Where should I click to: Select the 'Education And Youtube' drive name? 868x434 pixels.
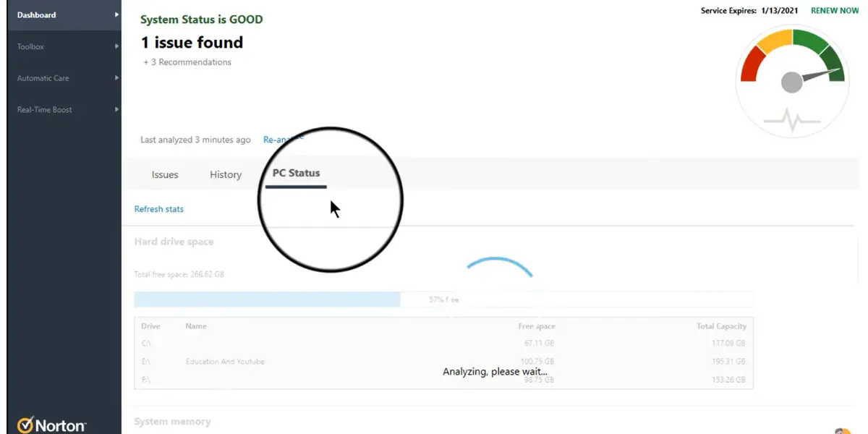click(x=225, y=362)
